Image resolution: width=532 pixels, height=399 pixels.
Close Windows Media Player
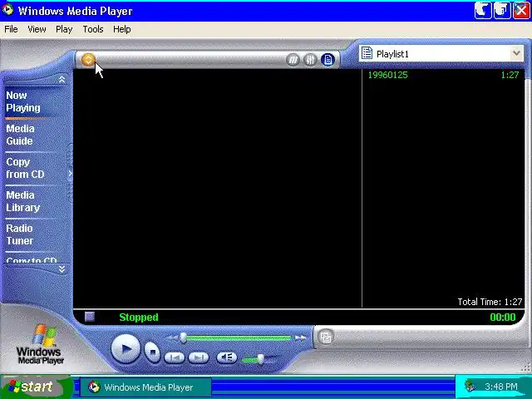[x=521, y=11]
